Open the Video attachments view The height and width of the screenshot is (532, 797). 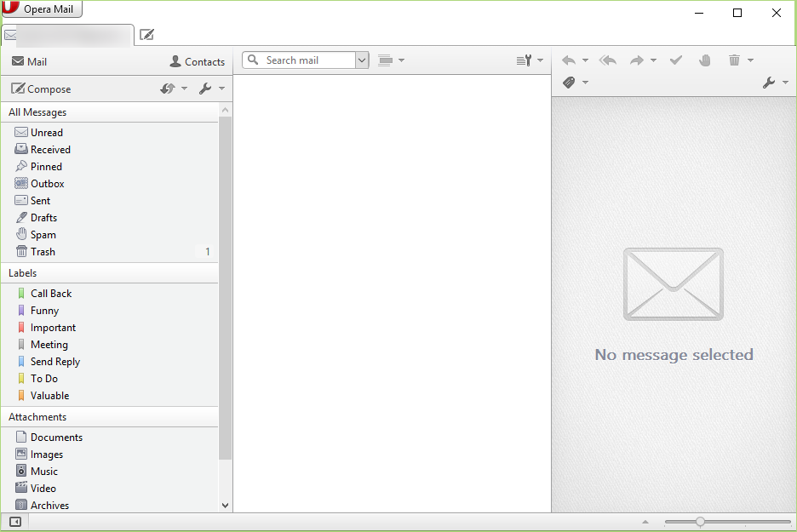click(110, 489)
